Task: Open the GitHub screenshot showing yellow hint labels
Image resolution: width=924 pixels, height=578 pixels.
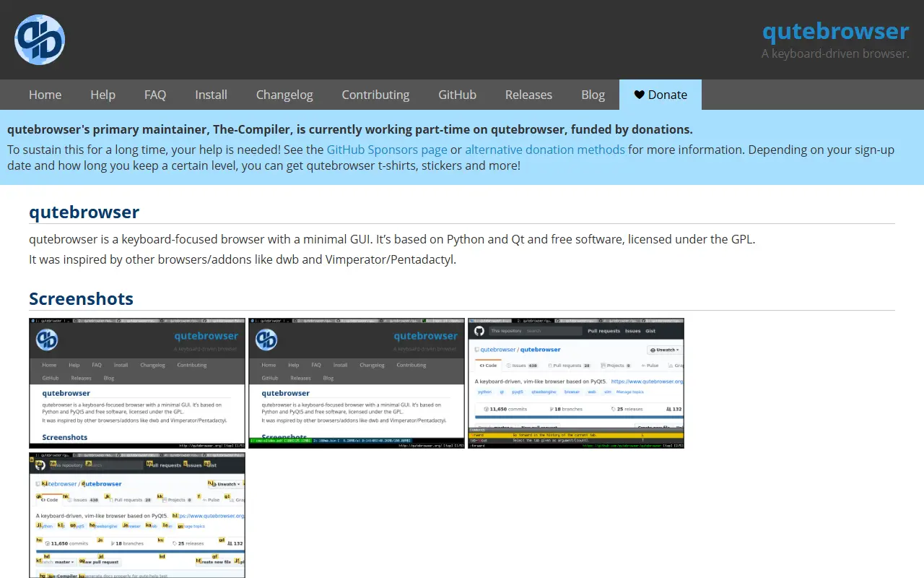Action: pyautogui.click(x=137, y=515)
